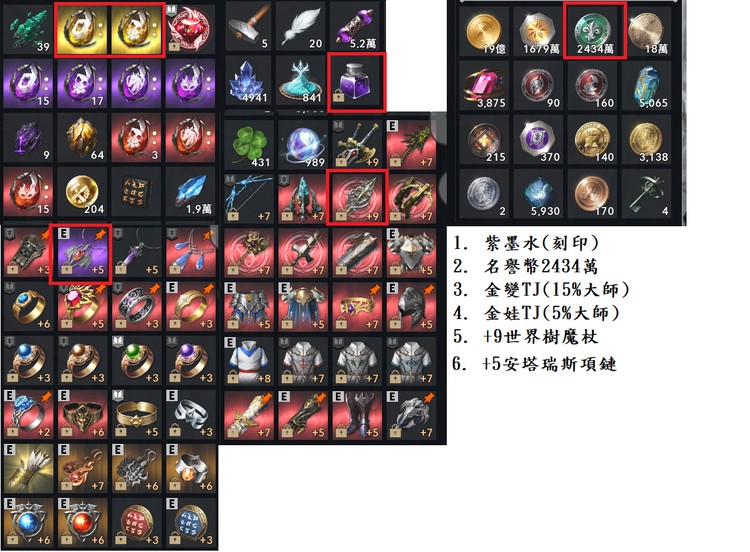Choose the +6 blue sapphire gold ring
Image resolution: width=750 pixels, height=552 pixels.
tap(28, 307)
